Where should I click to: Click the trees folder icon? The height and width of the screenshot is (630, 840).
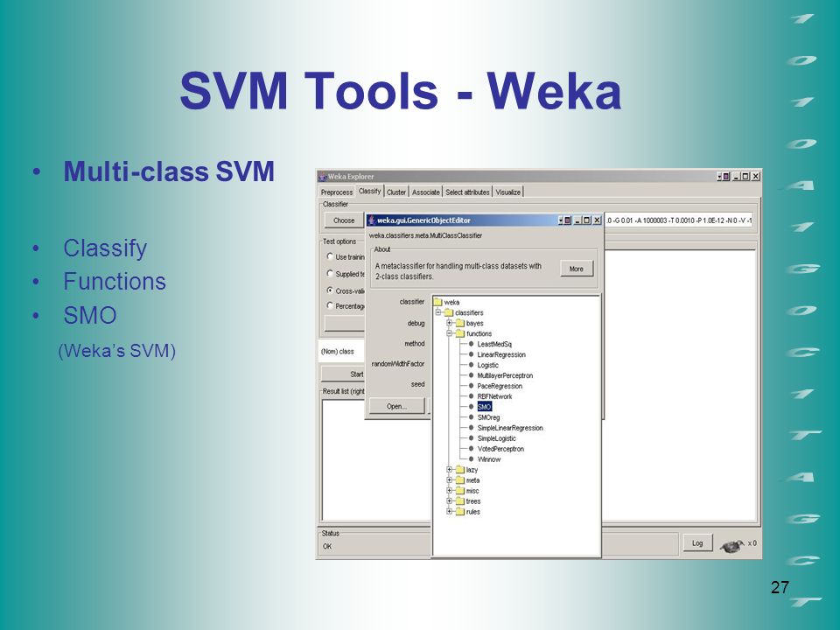(460, 501)
